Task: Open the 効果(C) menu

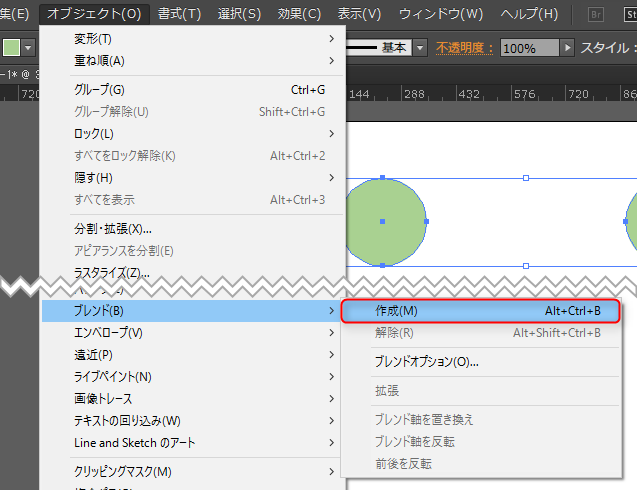Action: [300, 14]
